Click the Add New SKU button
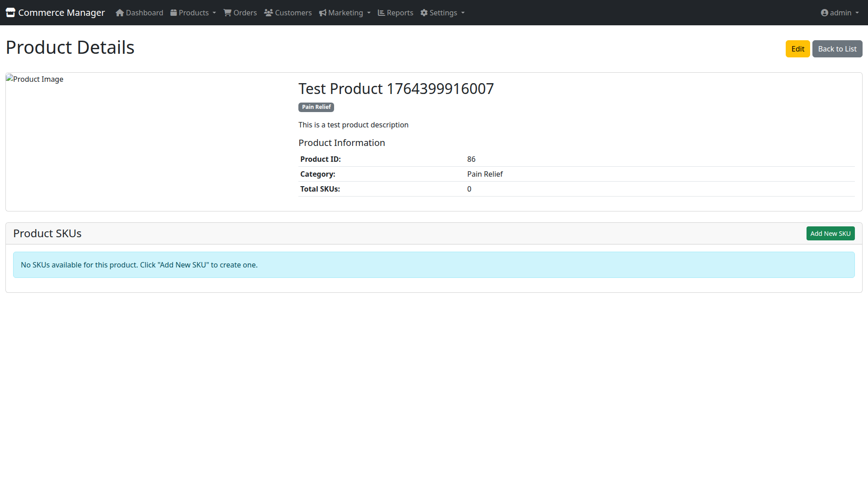This screenshot has width=868, height=488. coord(830,234)
